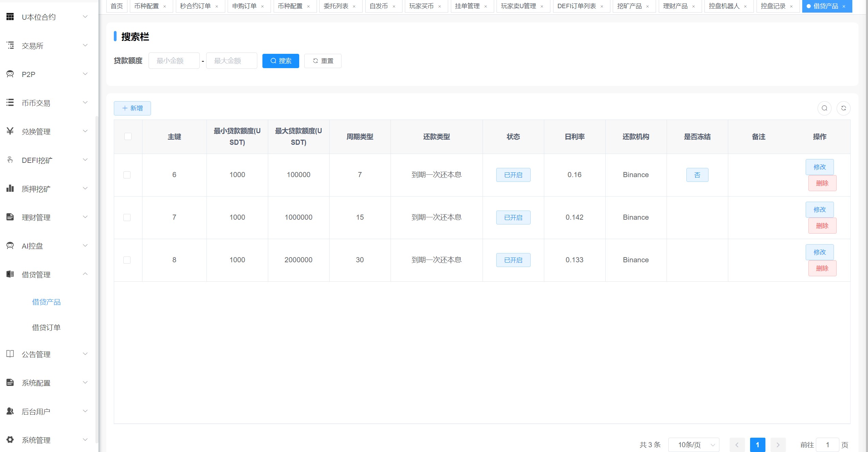Click the 系统配置 document icon in sidebar
The width and height of the screenshot is (868, 452).
click(10, 383)
